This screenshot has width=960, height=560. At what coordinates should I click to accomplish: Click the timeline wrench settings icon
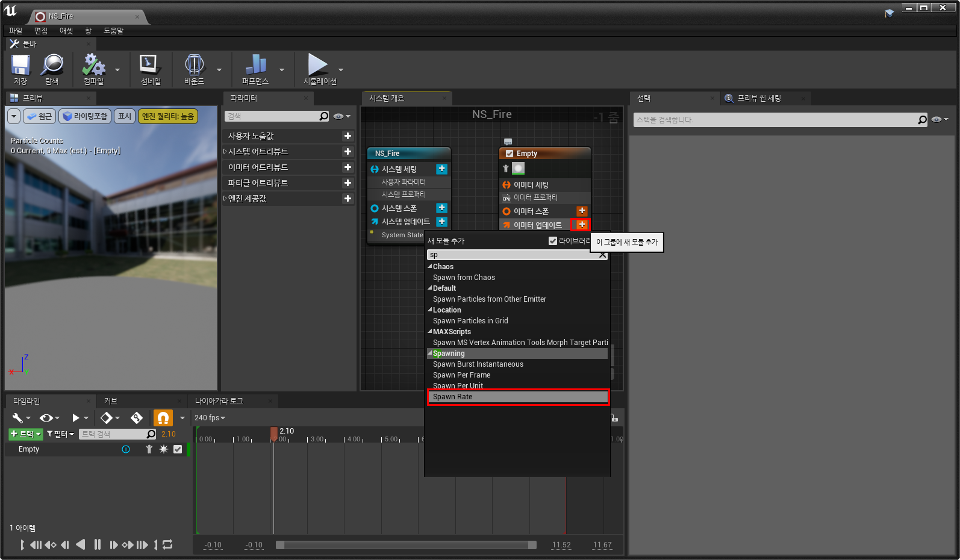(18, 417)
